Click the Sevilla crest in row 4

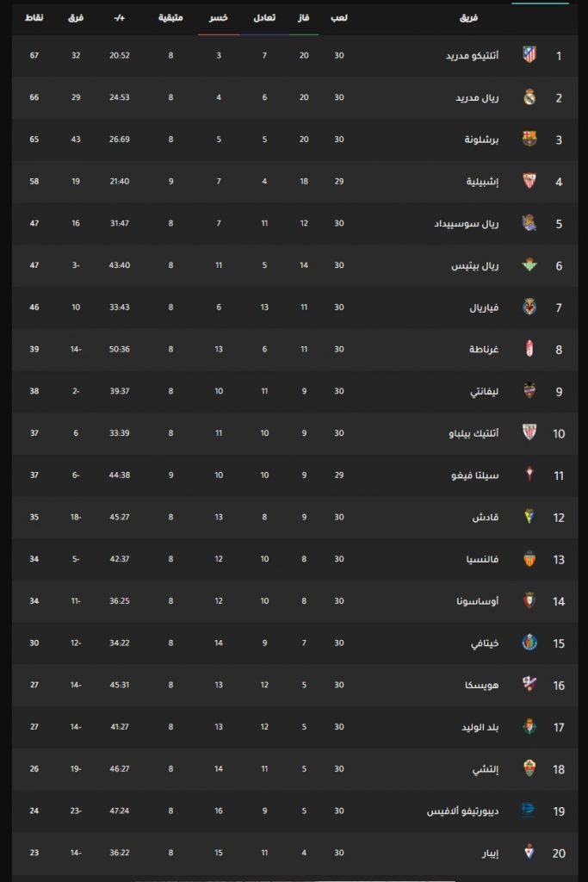(x=529, y=181)
